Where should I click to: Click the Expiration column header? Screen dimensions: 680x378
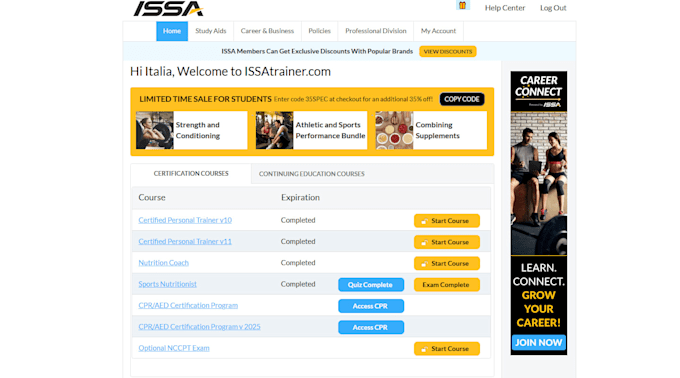click(x=300, y=198)
